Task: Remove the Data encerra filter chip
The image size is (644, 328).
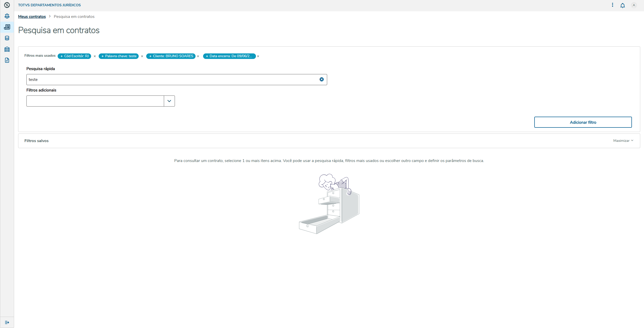Action: (258, 56)
